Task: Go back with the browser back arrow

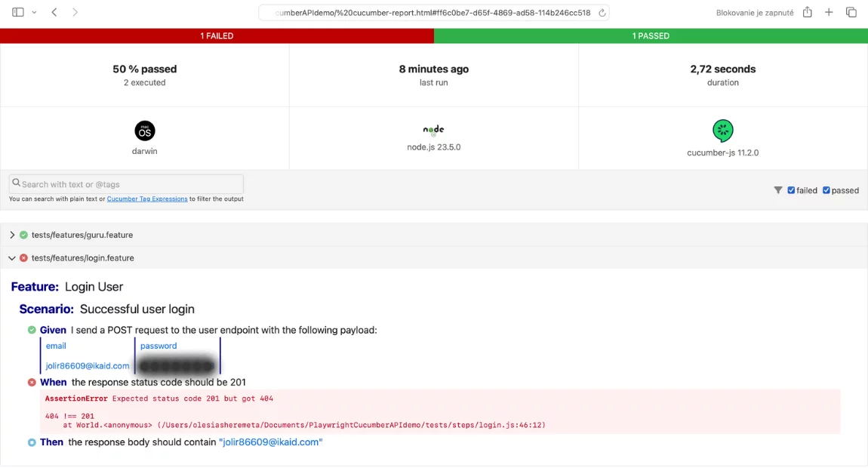Action: 54,12
